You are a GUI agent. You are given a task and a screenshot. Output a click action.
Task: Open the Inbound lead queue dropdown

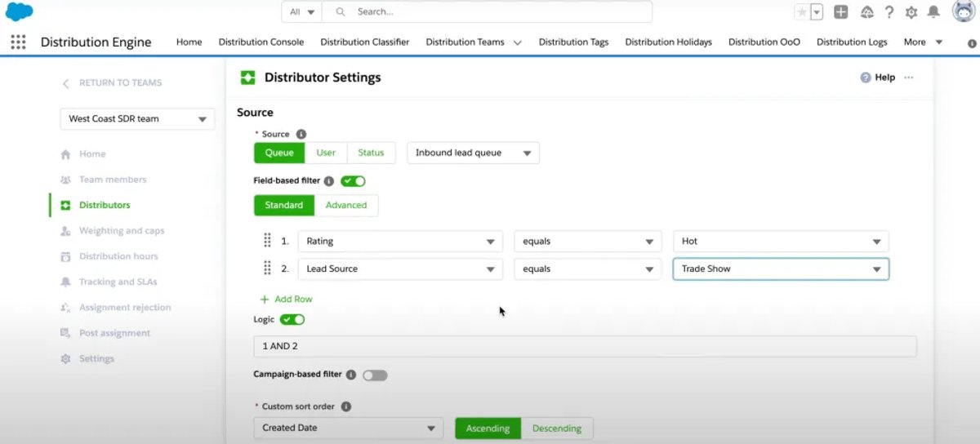coord(473,153)
